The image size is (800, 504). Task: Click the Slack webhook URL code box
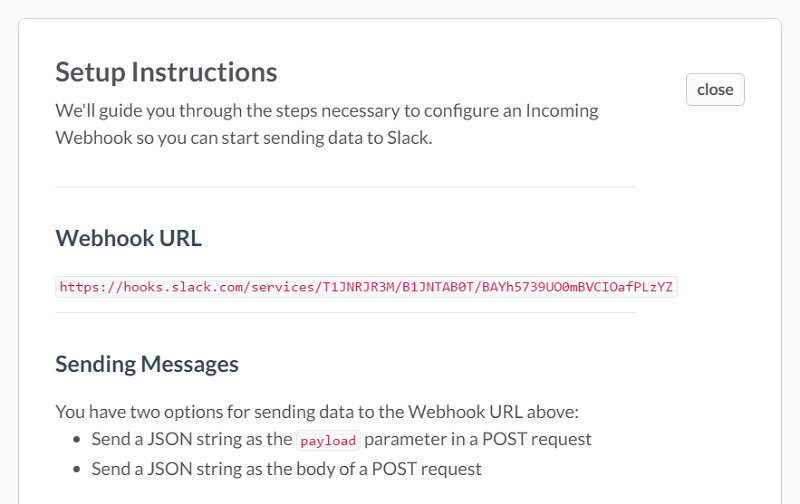[x=366, y=287]
